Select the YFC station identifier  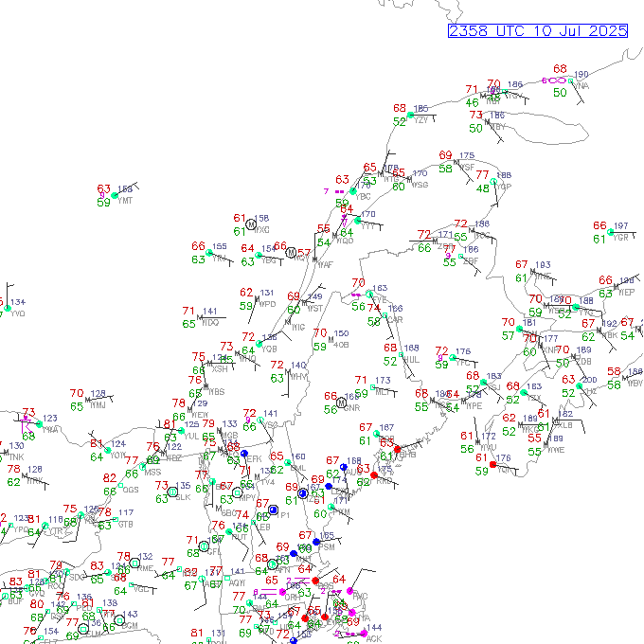pos(463,363)
